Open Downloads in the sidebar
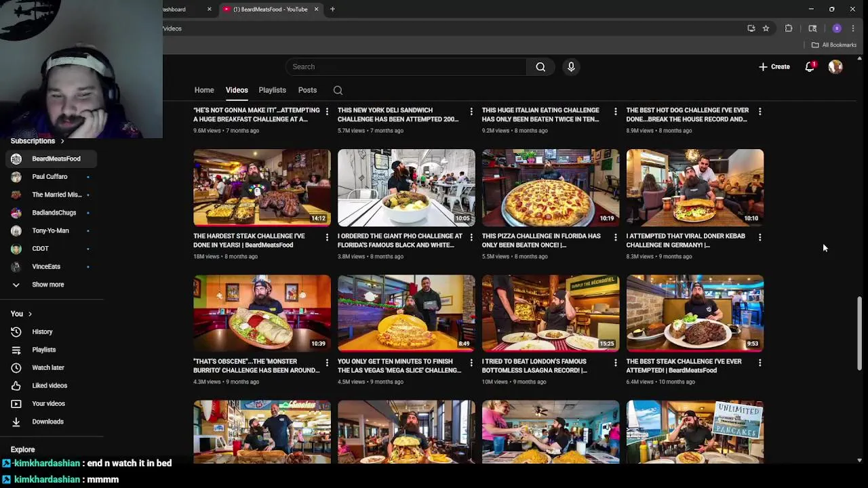 [x=47, y=422]
